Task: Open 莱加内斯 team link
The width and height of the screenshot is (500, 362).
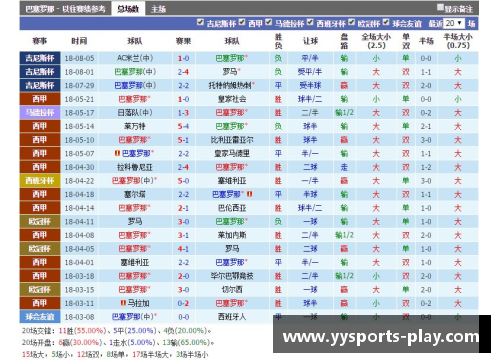Action: pos(232,235)
